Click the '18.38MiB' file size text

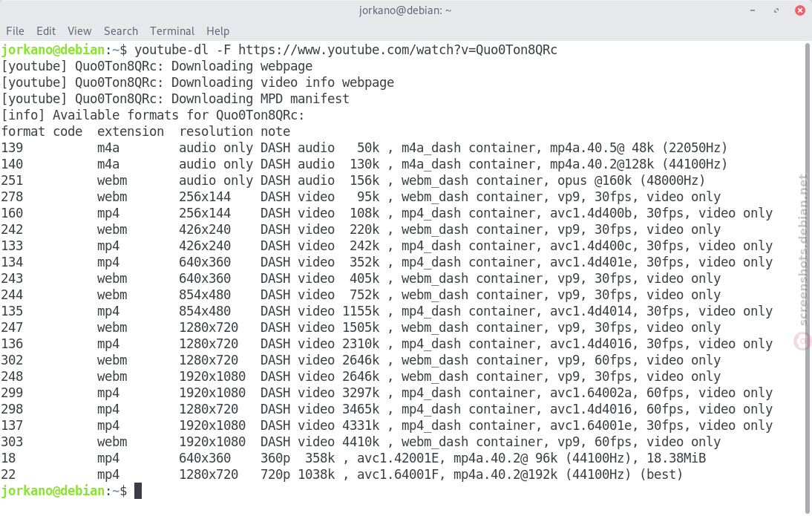point(676,458)
